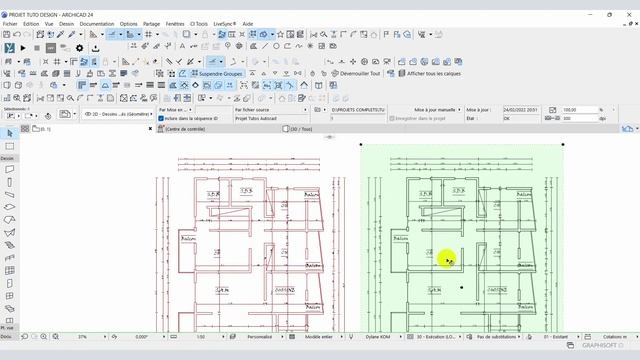Open the Fichier menu
The height and width of the screenshot is (360, 640).
[x=10, y=24]
